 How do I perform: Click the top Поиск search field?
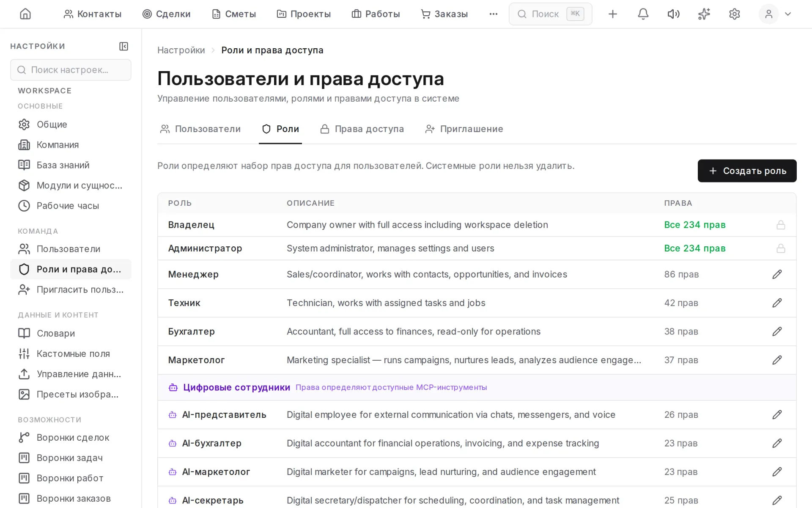coord(550,14)
